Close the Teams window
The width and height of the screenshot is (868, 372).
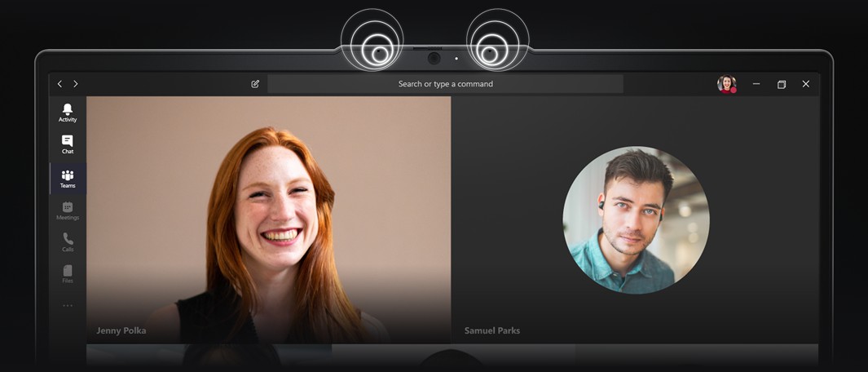[x=806, y=84]
